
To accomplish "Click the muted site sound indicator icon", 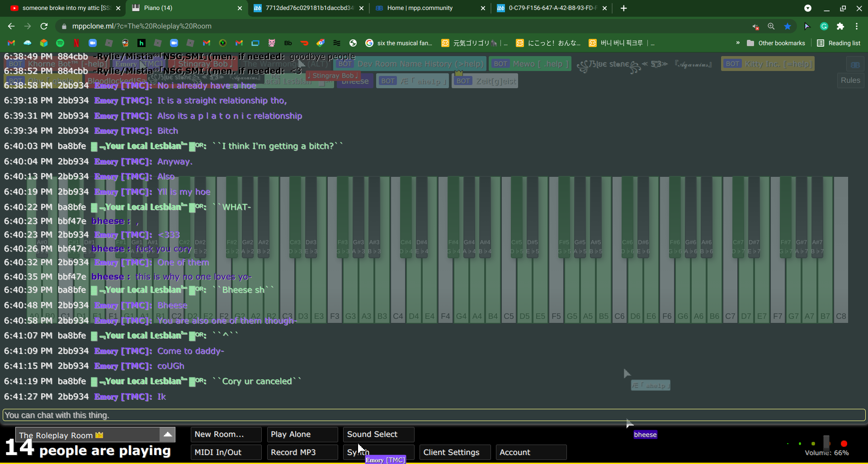I will point(755,27).
